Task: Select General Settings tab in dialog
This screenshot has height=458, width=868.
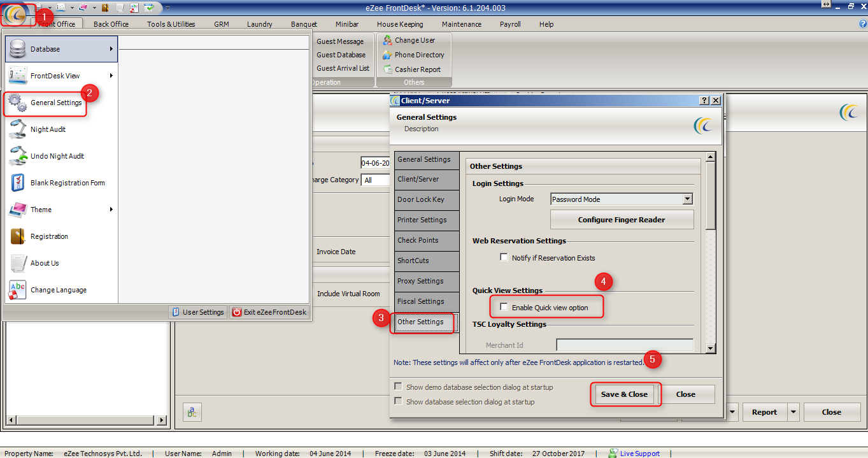Action: [426, 159]
